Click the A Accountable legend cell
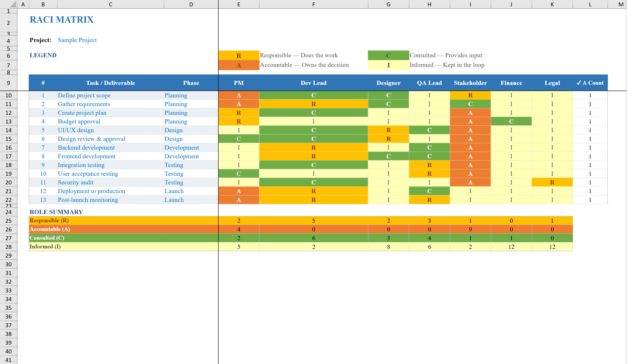The height and width of the screenshot is (364, 627). (239, 65)
